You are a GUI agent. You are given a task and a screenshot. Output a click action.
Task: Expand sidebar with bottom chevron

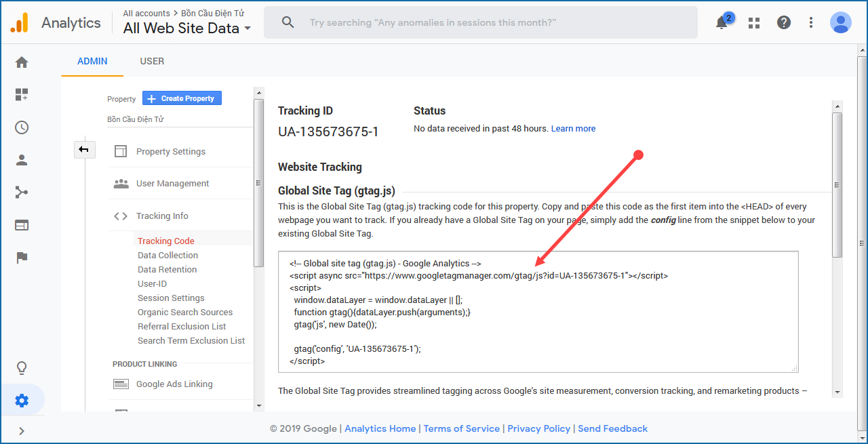pos(22,430)
